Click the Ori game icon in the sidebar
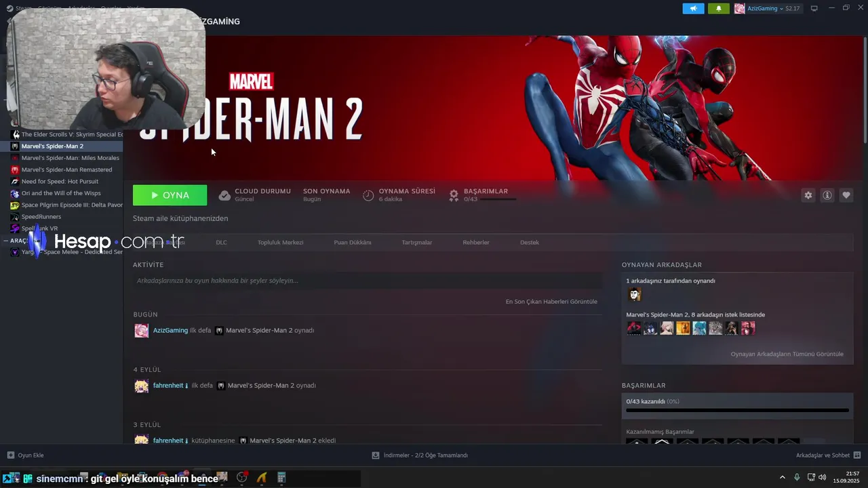This screenshot has height=488, width=868. [15, 193]
